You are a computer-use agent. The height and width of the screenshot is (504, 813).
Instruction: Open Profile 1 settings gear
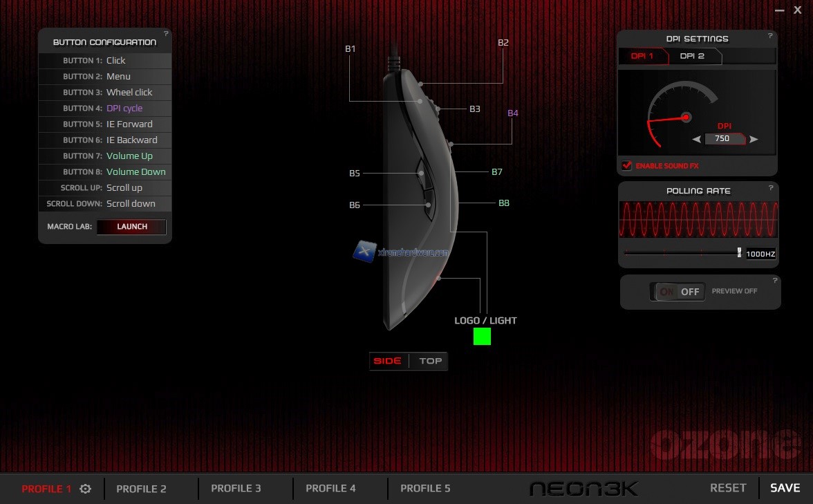(85, 489)
